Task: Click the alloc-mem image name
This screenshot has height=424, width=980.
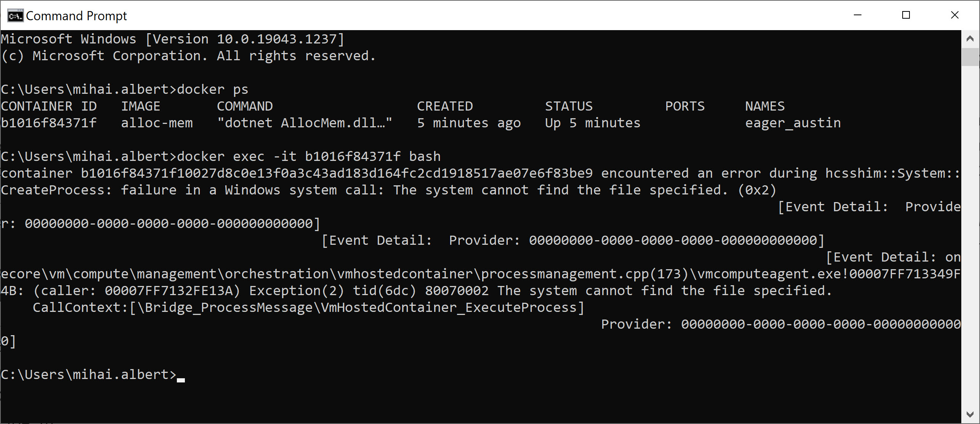Action: point(157,123)
